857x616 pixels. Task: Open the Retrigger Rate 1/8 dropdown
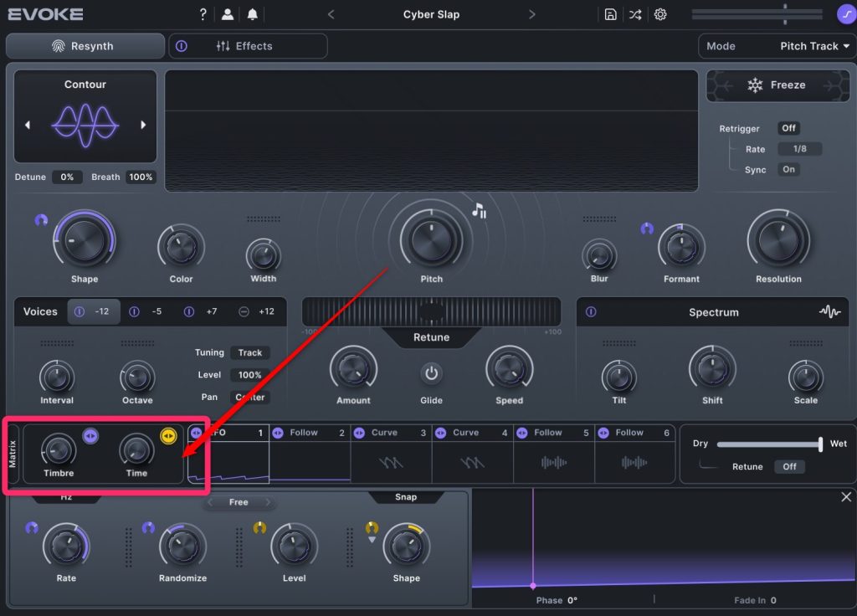point(799,149)
